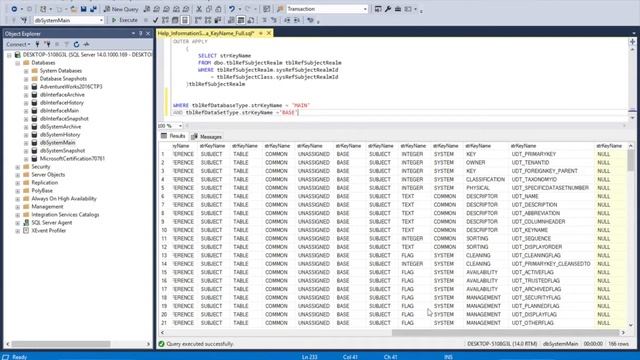This screenshot has width=640, height=360.
Task: Click the Save All toolbar icon
Action: click(x=93, y=9)
